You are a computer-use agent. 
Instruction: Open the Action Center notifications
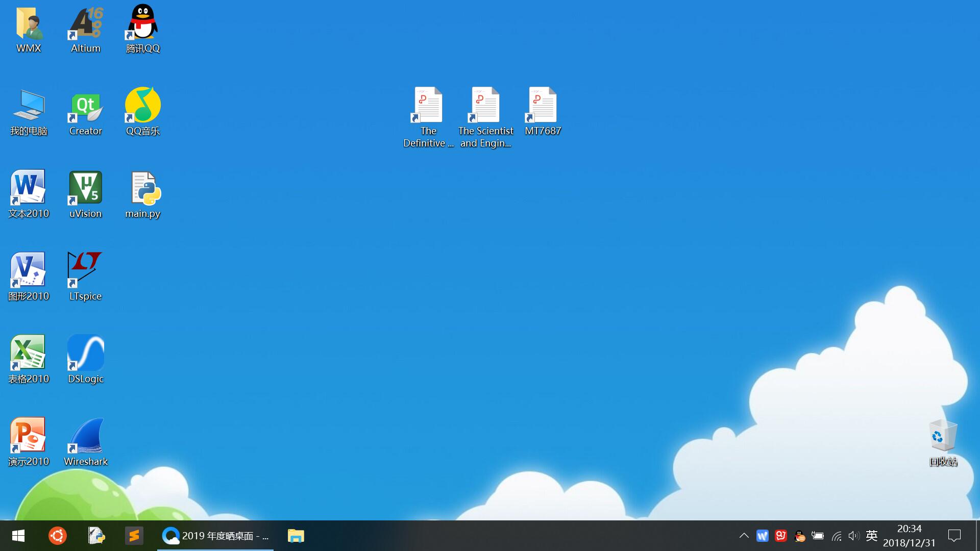click(x=954, y=536)
